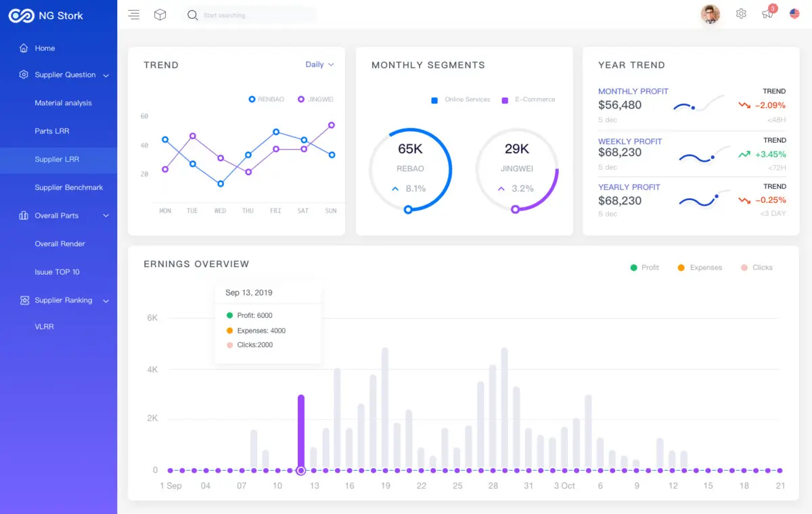This screenshot has height=514, width=812.
Task: Click the search magnifier icon
Action: point(193,15)
